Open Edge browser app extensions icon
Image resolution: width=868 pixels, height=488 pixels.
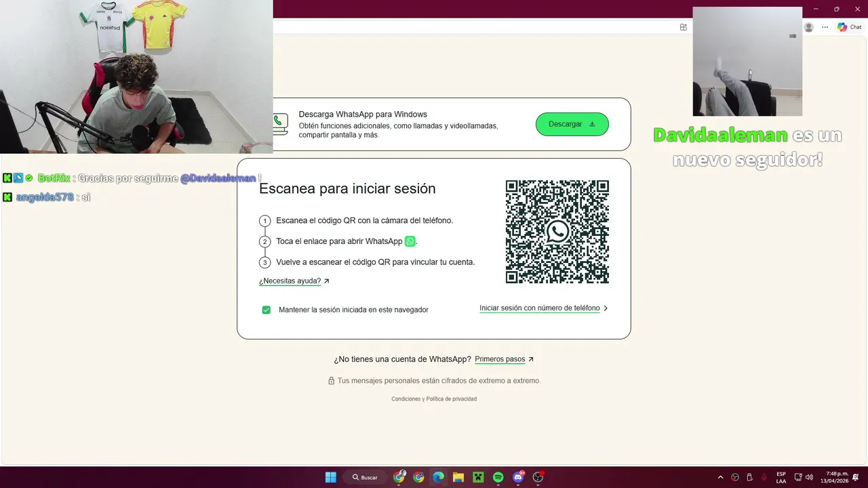(x=684, y=27)
